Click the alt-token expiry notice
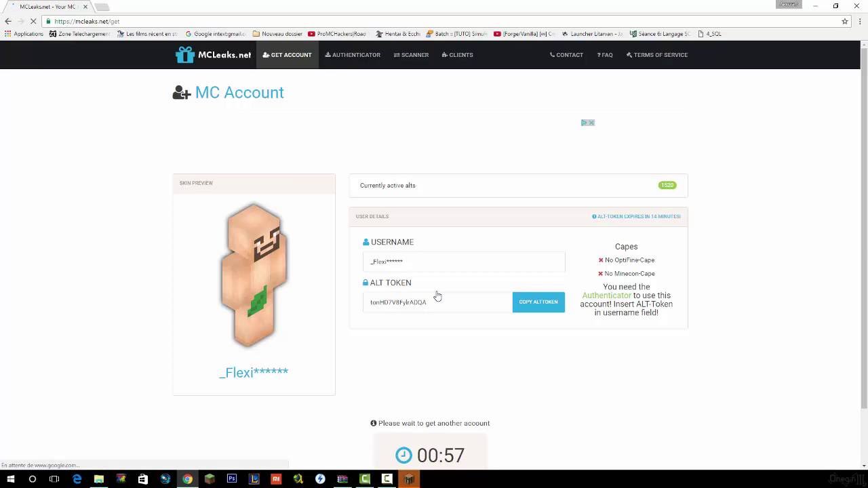Screen dimensions: 868x488 click(636, 216)
